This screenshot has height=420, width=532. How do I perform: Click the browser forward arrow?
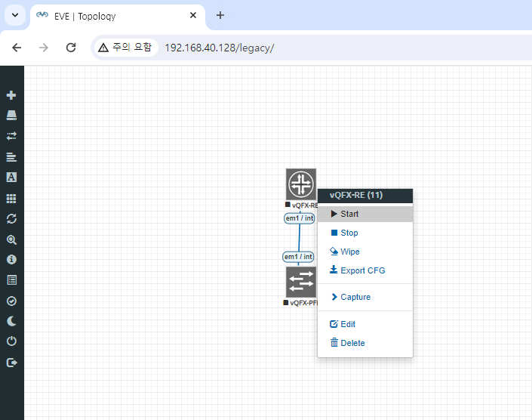point(44,48)
